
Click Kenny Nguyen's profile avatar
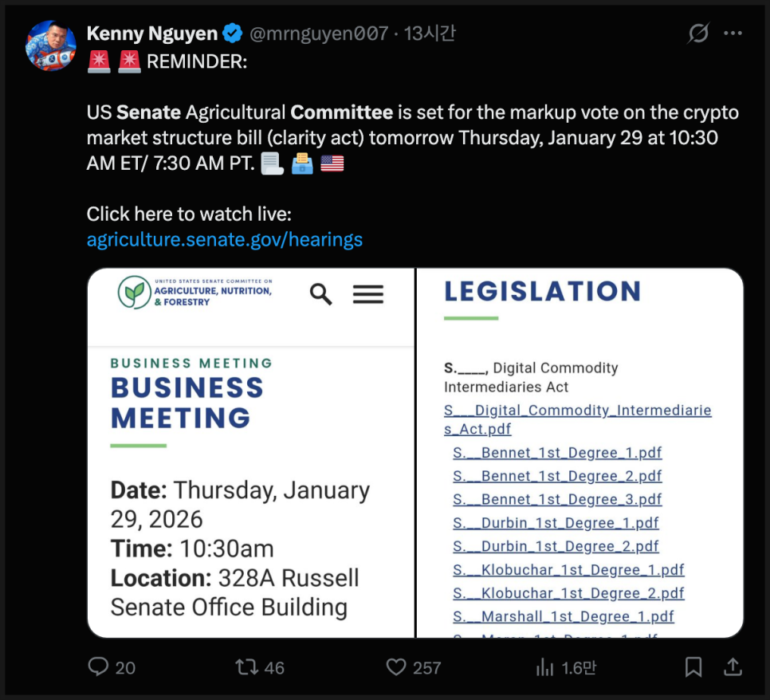coord(51,45)
